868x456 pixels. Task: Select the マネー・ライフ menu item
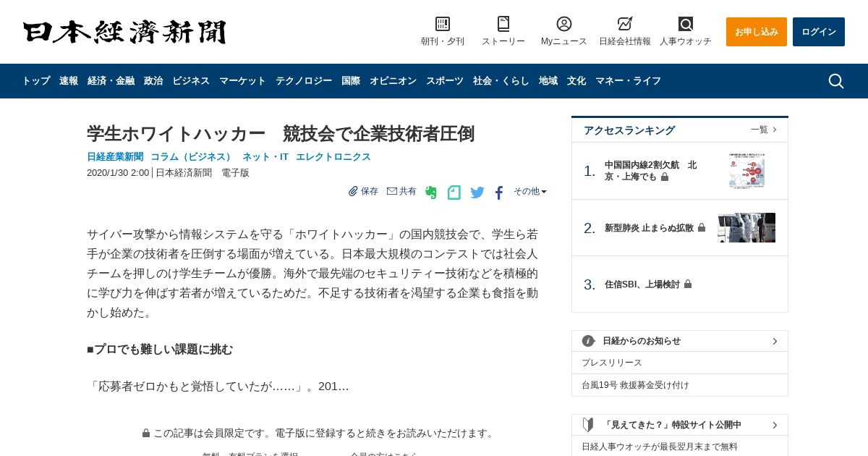(x=628, y=81)
